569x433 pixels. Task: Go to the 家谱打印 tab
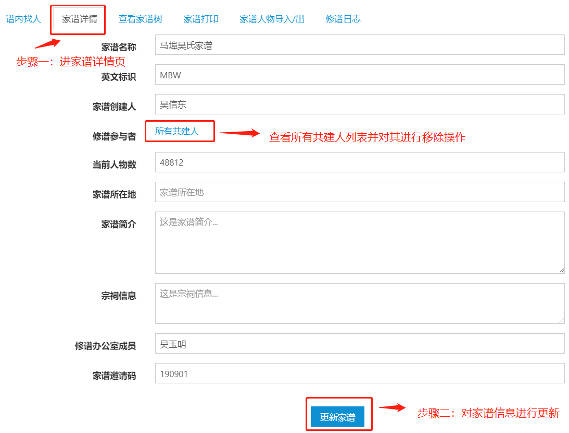pos(201,19)
